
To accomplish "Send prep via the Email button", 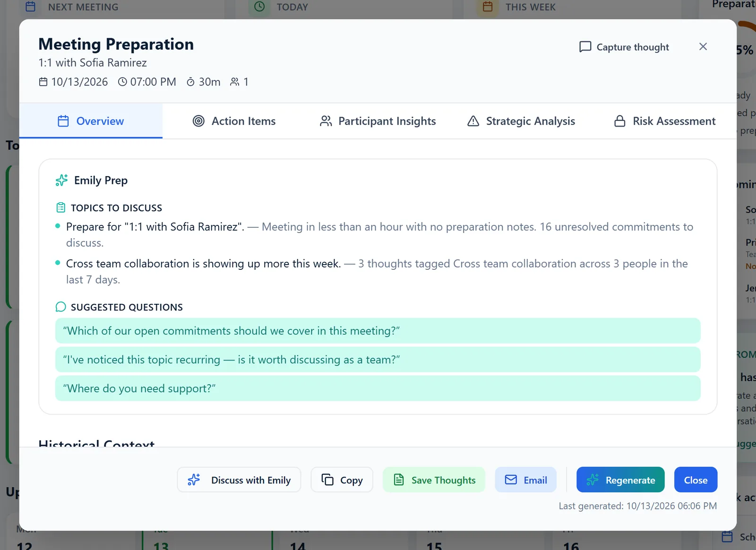I will 526,480.
